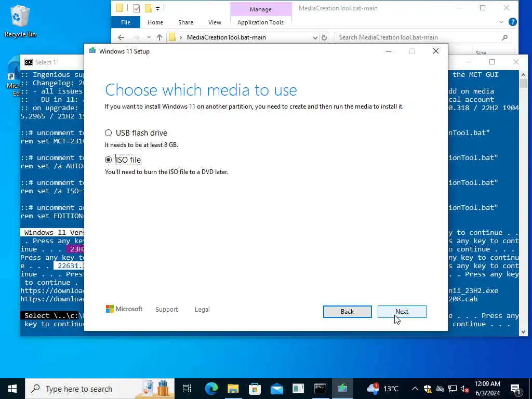Open the Share ribbon tab

click(185, 22)
